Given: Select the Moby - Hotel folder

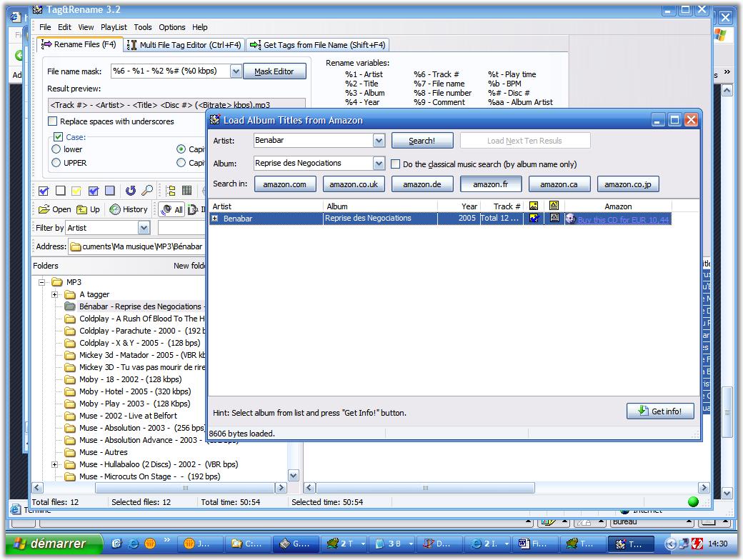Looking at the screenshot, I should click(135, 391).
